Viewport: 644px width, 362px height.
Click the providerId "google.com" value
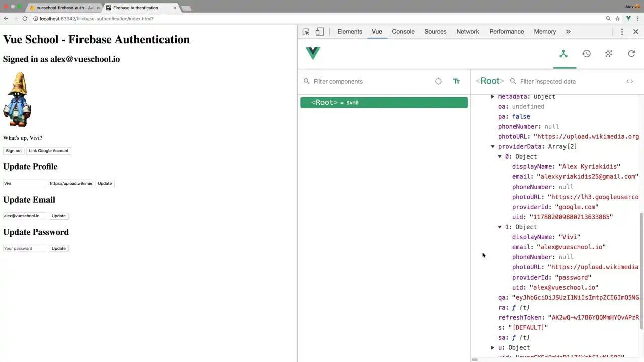577,207
